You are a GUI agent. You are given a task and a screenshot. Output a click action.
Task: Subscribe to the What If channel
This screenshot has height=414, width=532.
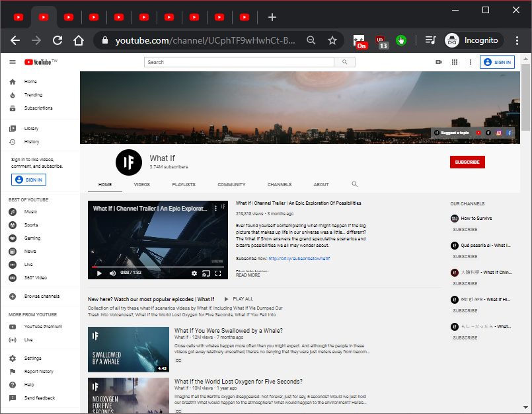[x=467, y=162]
